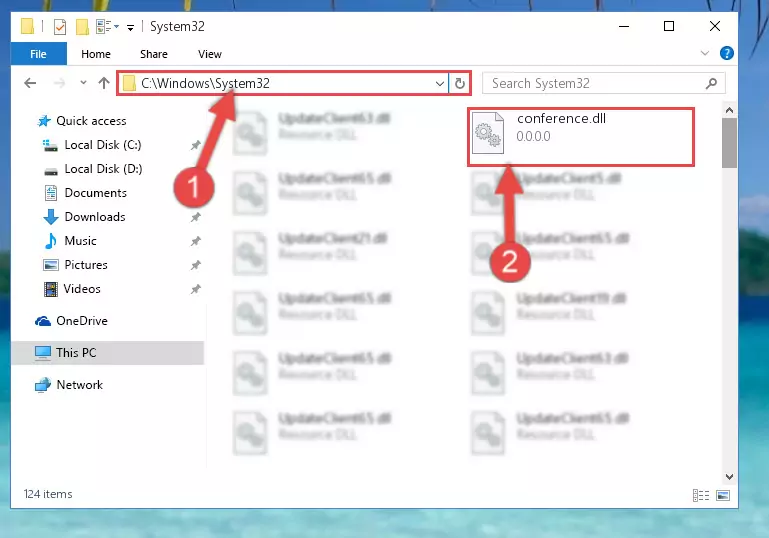Screen dimensions: 769x538
Task: Click the vertical scrollbar thumb
Action: tap(729, 143)
